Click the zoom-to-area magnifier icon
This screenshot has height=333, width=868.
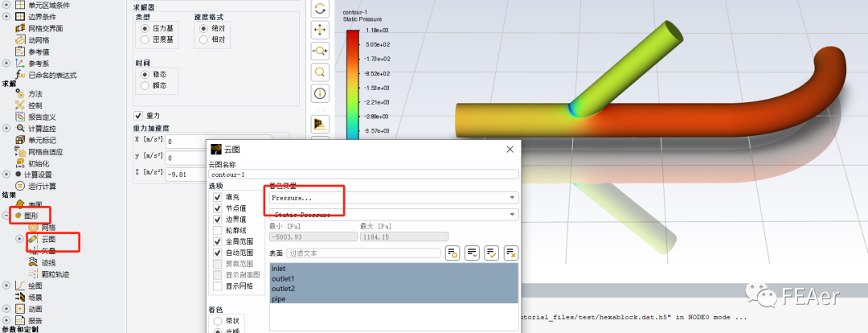tap(321, 72)
